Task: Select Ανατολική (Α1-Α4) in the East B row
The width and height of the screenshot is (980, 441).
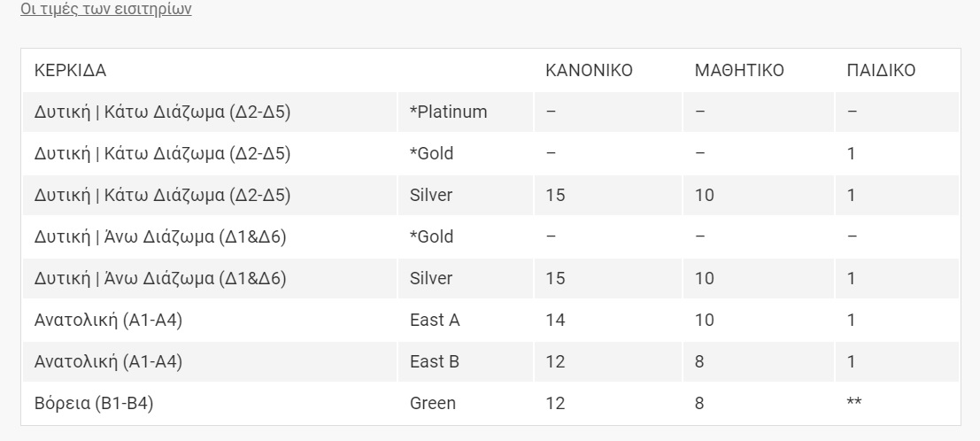Action: pyautogui.click(x=108, y=361)
